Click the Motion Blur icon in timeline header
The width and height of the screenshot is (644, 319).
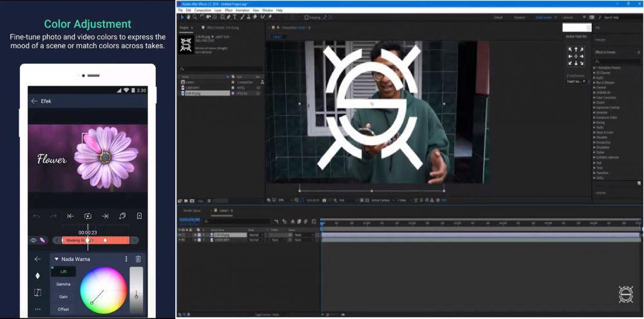(x=306, y=222)
